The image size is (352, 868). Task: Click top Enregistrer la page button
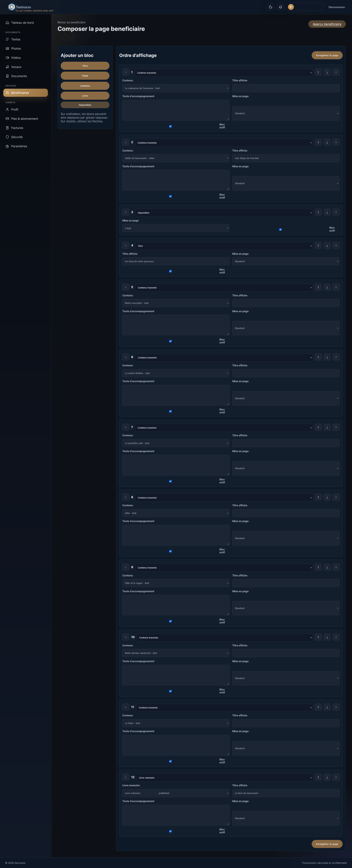tap(327, 55)
